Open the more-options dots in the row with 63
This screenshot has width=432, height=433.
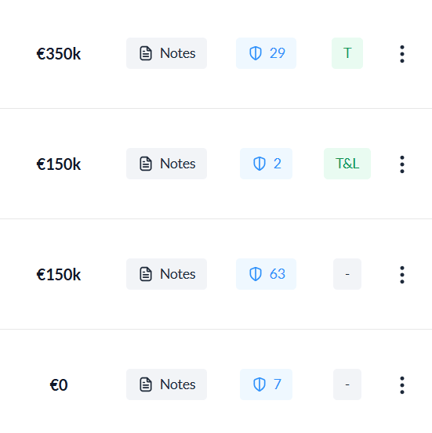point(402,275)
